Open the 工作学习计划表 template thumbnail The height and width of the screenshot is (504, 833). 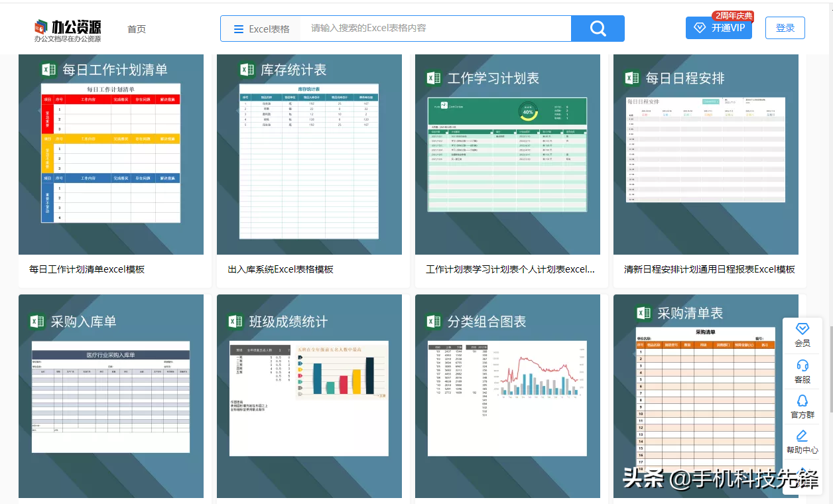coord(507,154)
